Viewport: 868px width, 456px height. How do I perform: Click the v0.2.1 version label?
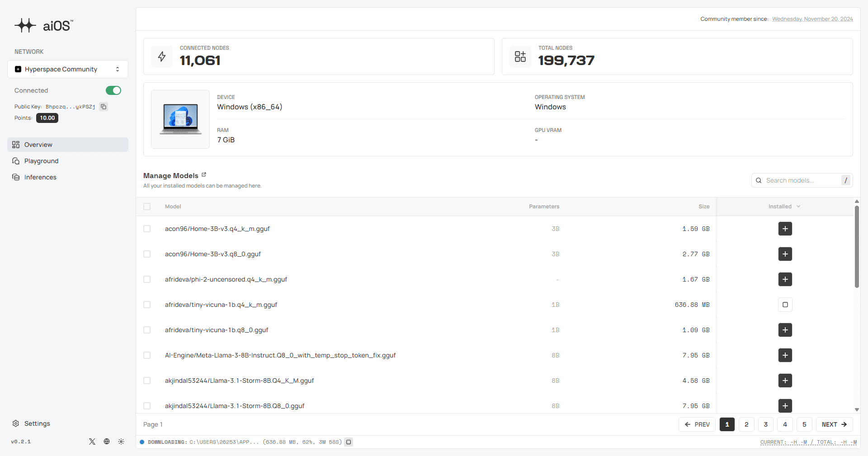pyautogui.click(x=21, y=442)
